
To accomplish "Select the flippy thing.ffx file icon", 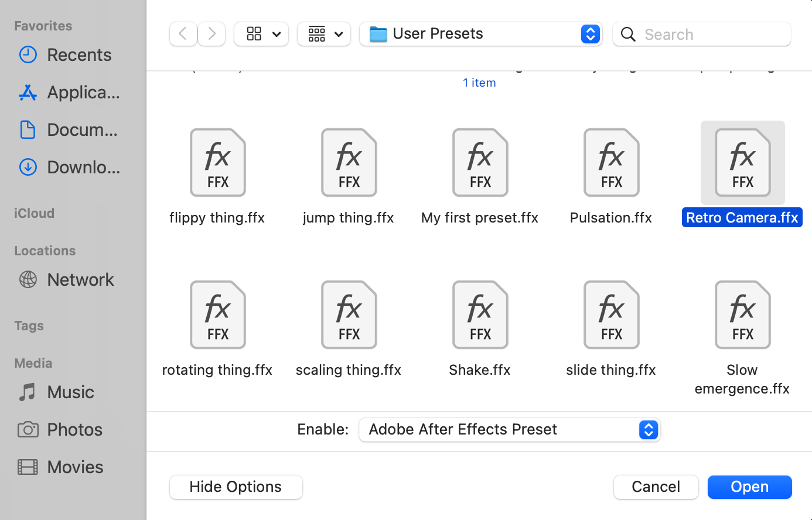I will pyautogui.click(x=217, y=163).
